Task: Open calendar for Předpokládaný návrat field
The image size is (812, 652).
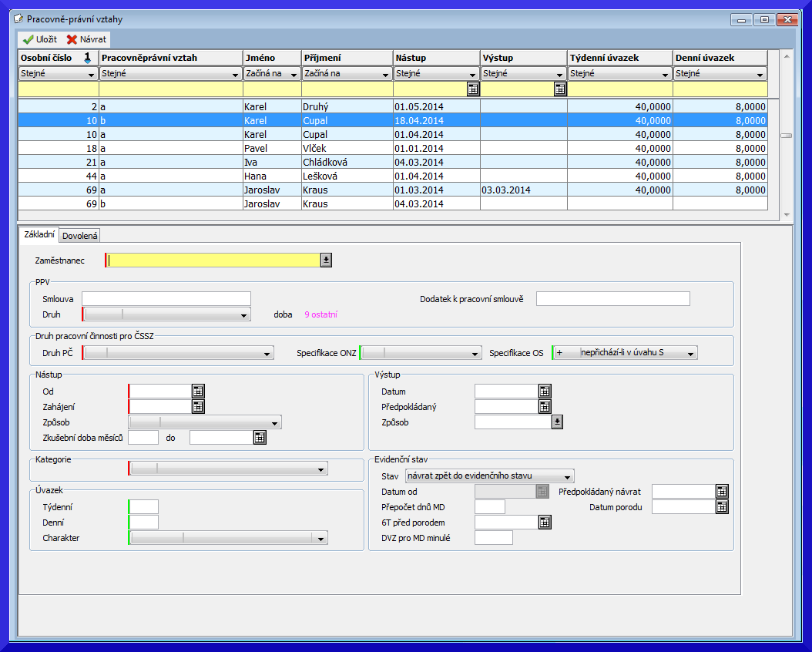Action: [722, 492]
